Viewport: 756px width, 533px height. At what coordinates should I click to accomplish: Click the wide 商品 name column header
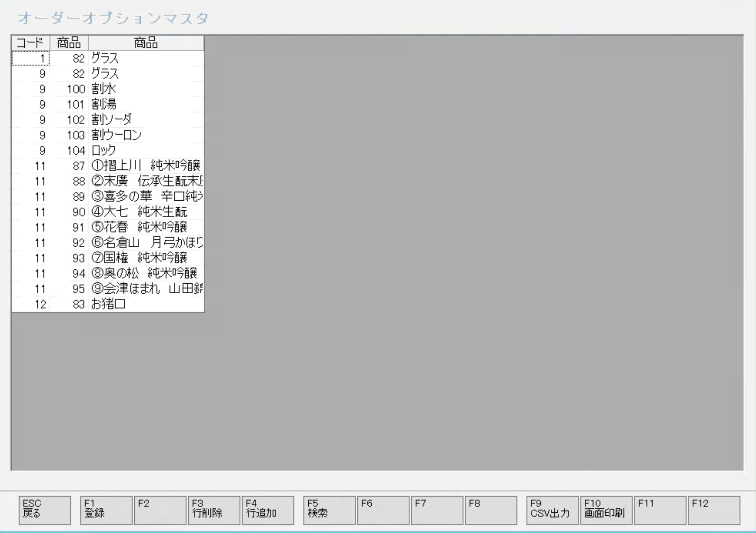(146, 43)
